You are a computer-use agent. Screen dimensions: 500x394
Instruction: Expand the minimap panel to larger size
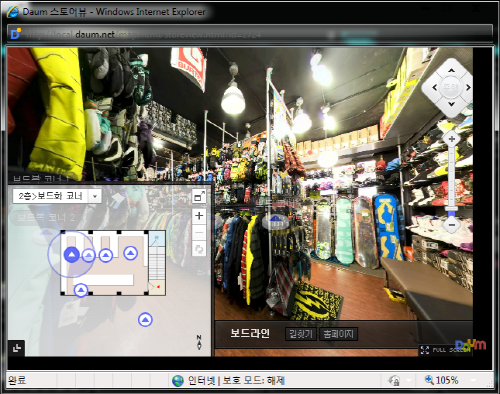point(199,197)
